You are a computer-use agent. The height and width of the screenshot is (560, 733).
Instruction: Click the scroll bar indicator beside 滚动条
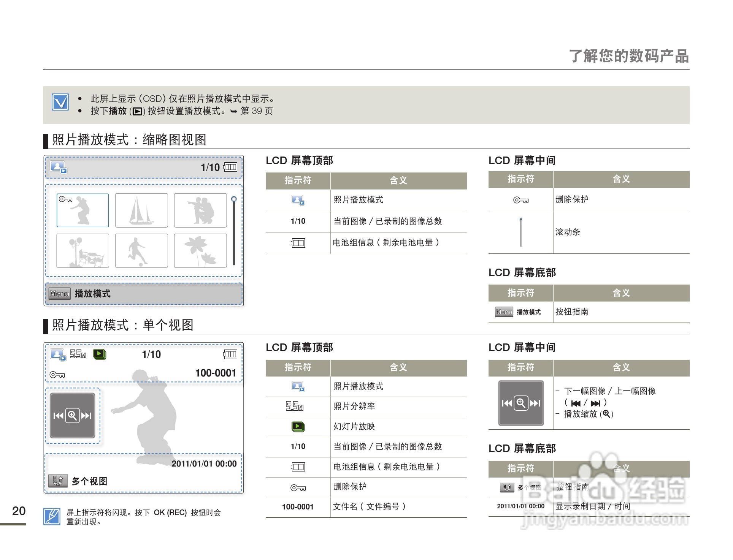[521, 232]
